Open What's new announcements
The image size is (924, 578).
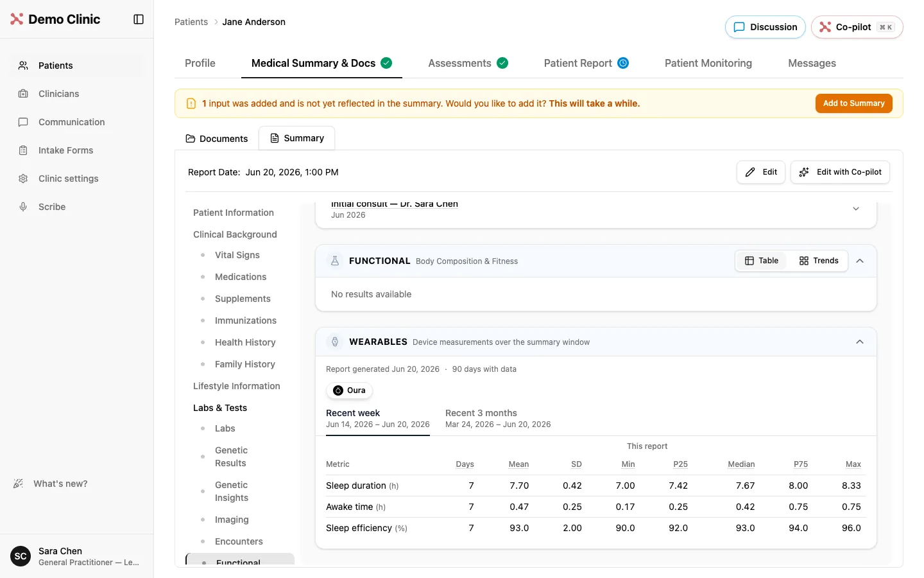(x=50, y=484)
